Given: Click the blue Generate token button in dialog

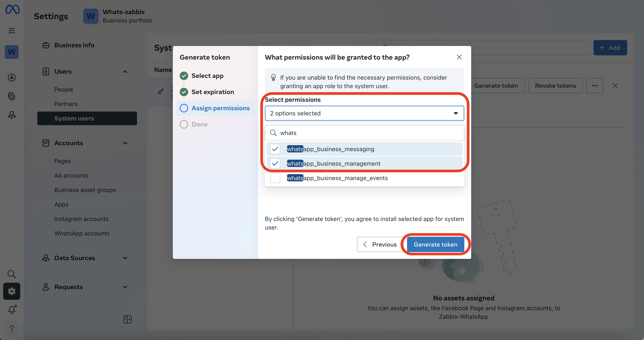Looking at the screenshot, I should (436, 245).
